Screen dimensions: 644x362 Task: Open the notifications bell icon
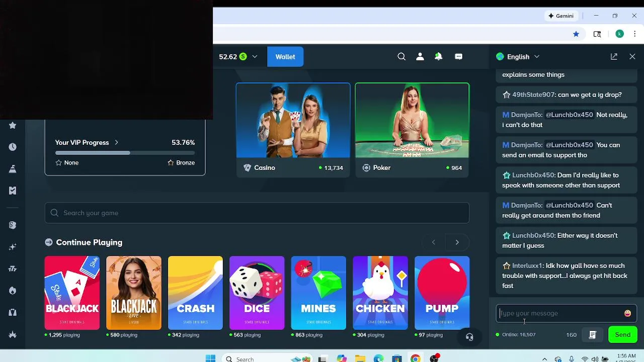pos(439,57)
